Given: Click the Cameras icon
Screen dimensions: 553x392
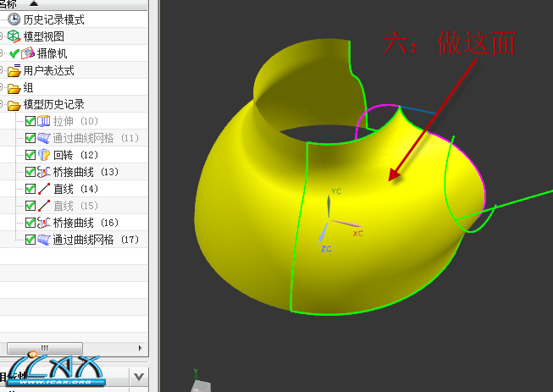Looking at the screenshot, I should [28, 53].
